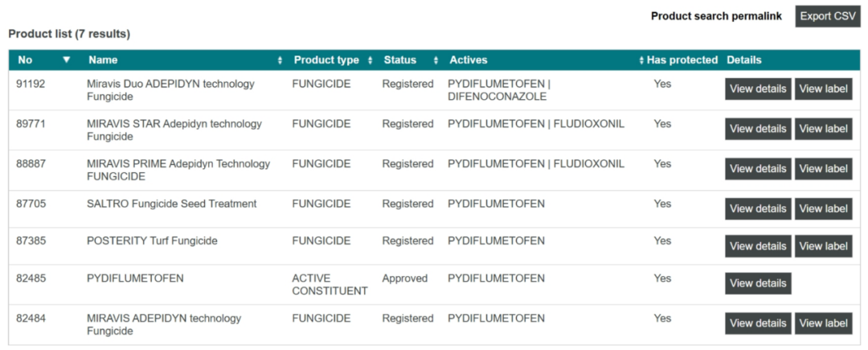Click the Product type column header

click(x=326, y=60)
